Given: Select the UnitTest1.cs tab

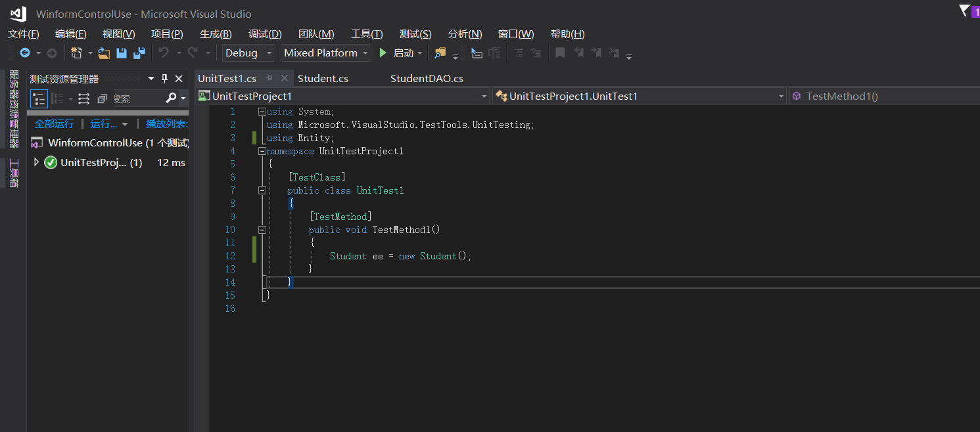Looking at the screenshot, I should (227, 78).
